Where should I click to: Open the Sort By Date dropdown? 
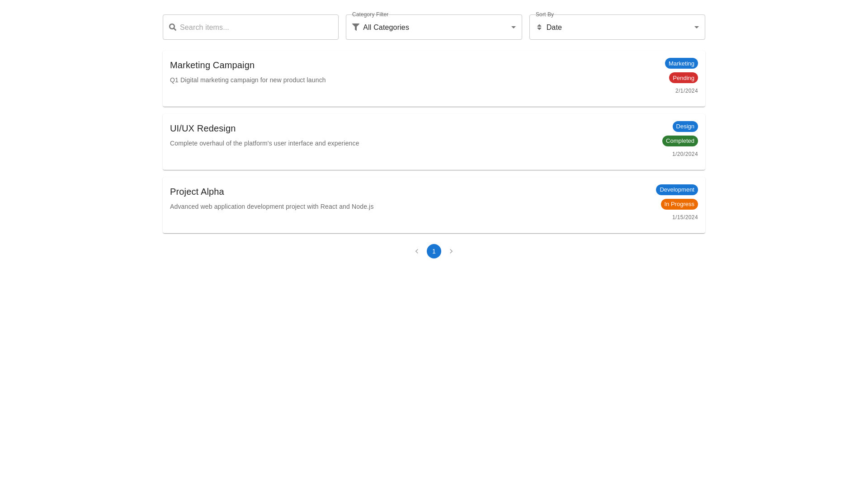coord(617,27)
